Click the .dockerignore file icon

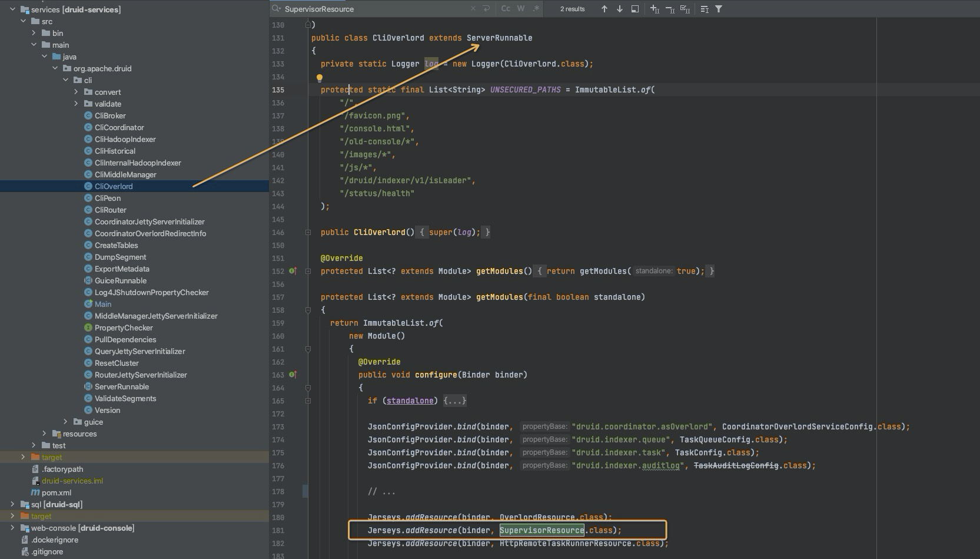(25, 540)
